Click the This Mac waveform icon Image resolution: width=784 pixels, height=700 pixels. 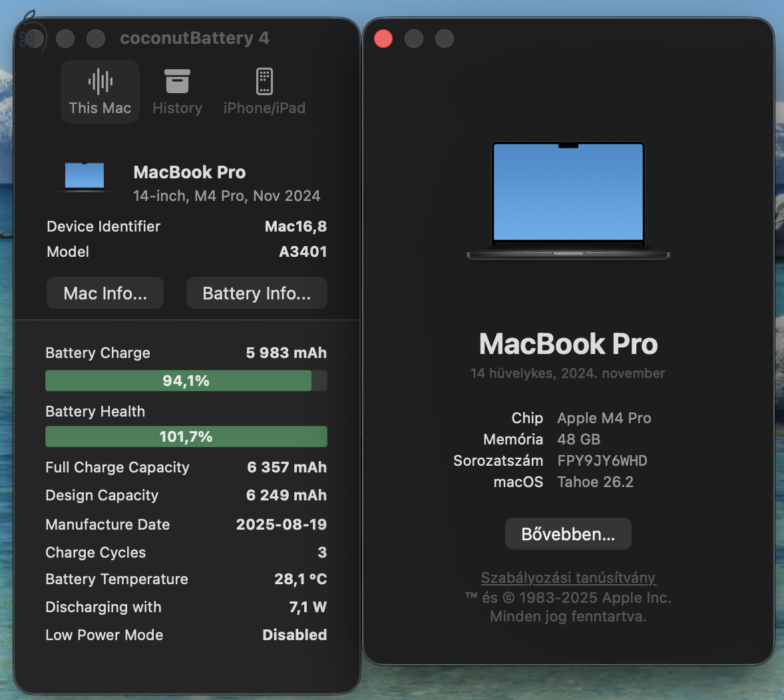click(x=100, y=81)
